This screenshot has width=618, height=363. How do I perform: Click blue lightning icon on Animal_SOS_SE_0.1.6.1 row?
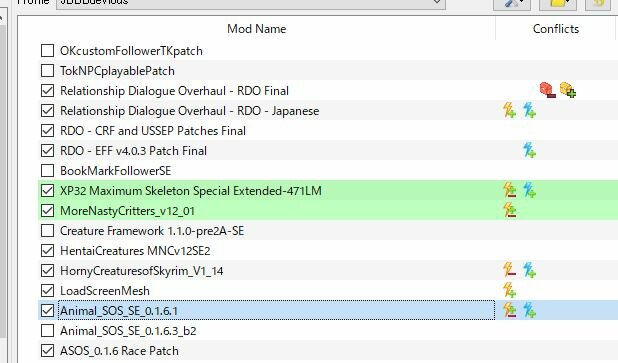[x=529, y=311]
